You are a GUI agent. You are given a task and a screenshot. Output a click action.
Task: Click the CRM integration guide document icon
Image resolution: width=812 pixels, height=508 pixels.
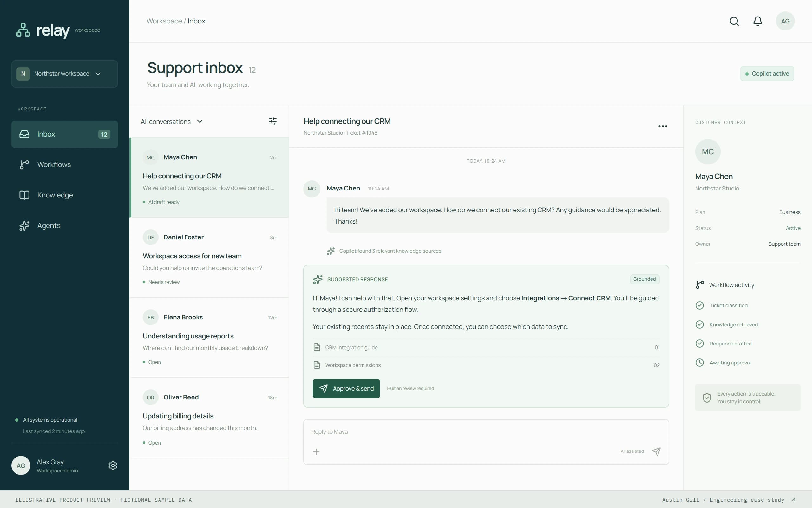point(317,347)
